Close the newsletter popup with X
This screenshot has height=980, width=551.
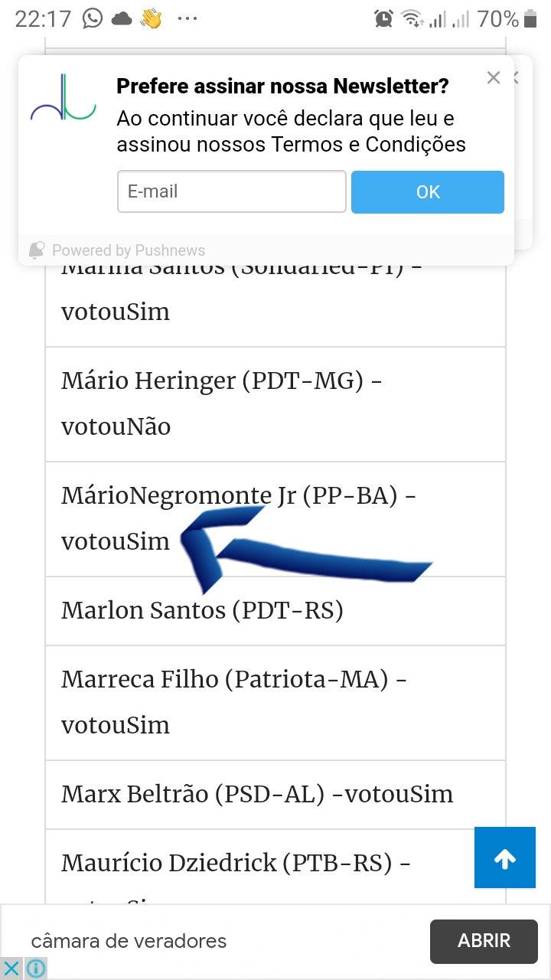point(494,77)
